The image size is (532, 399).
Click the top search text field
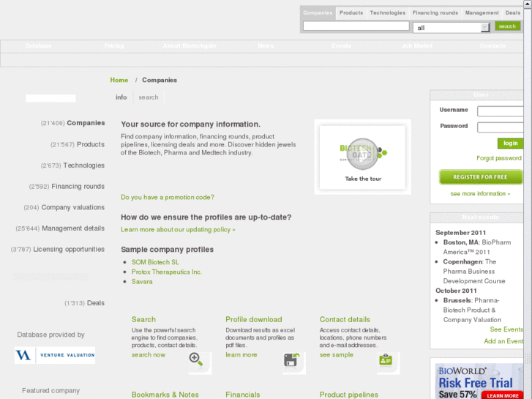pyautogui.click(x=356, y=26)
